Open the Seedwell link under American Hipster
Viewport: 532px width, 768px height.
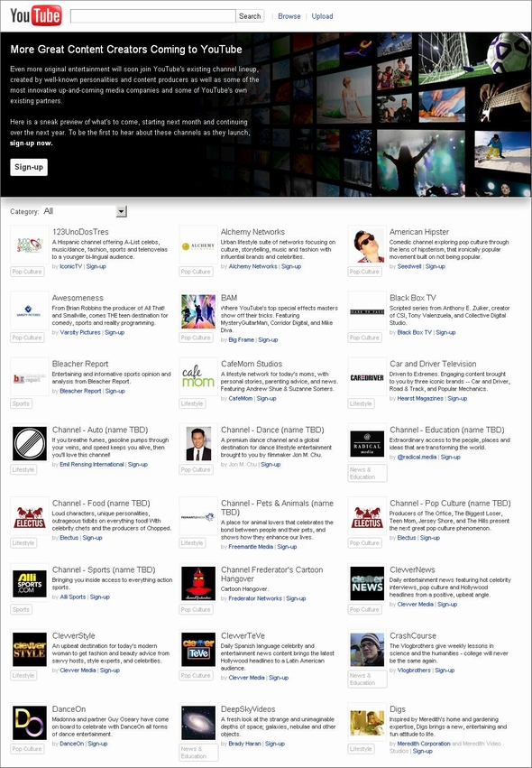[x=409, y=266]
